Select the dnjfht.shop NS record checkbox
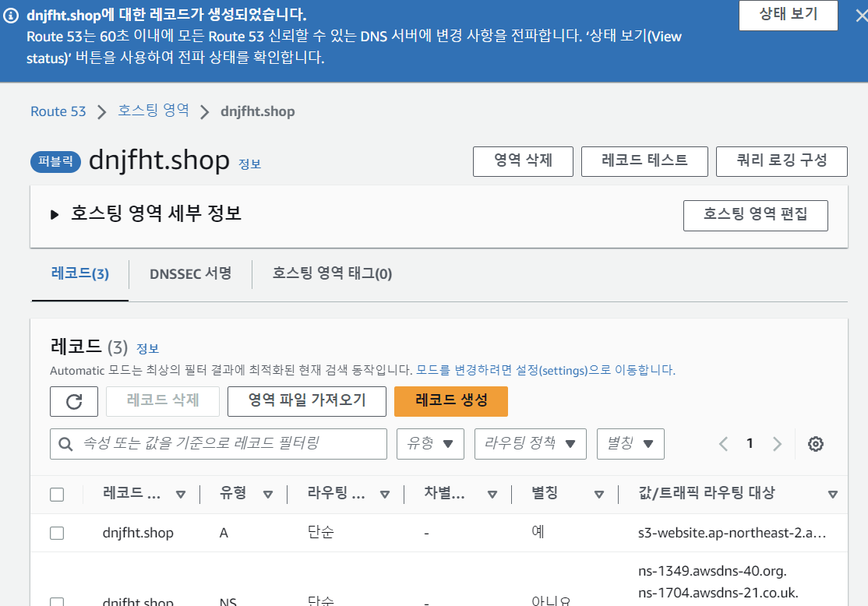The width and height of the screenshot is (868, 606). tap(57, 601)
